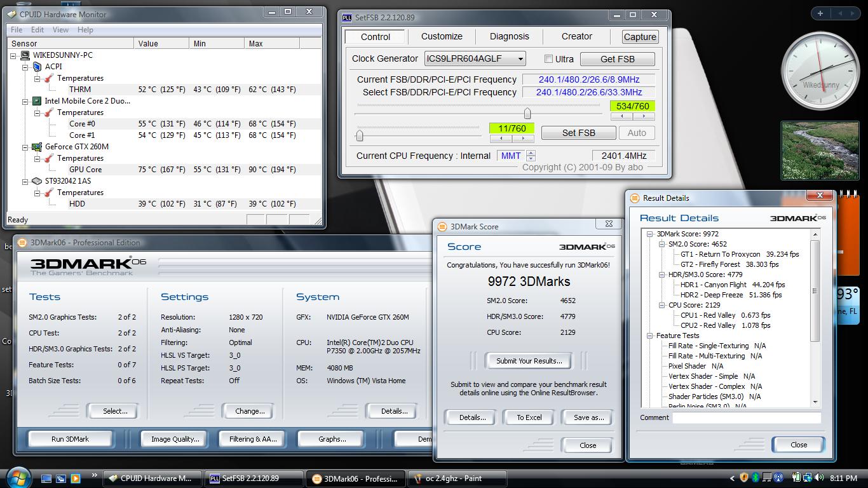Collapse the Intel Mobile Core 2 Duo node
Viewport: 868px width, 488px height.
[x=26, y=101]
